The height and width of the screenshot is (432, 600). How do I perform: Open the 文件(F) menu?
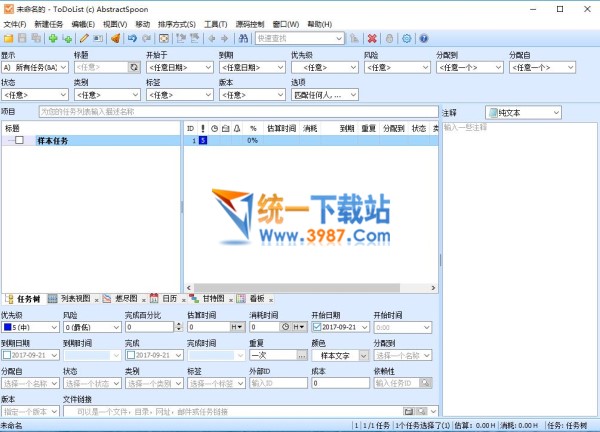click(x=15, y=24)
